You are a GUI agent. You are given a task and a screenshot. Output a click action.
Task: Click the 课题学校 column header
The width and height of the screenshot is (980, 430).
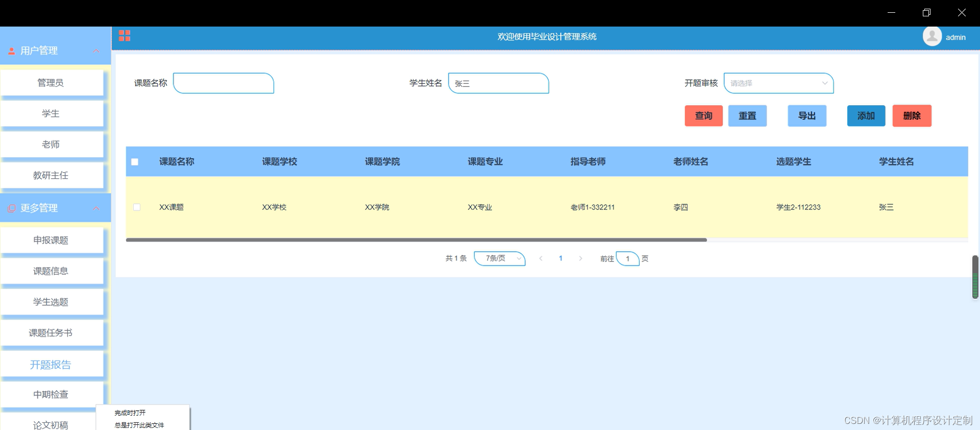coord(280,162)
